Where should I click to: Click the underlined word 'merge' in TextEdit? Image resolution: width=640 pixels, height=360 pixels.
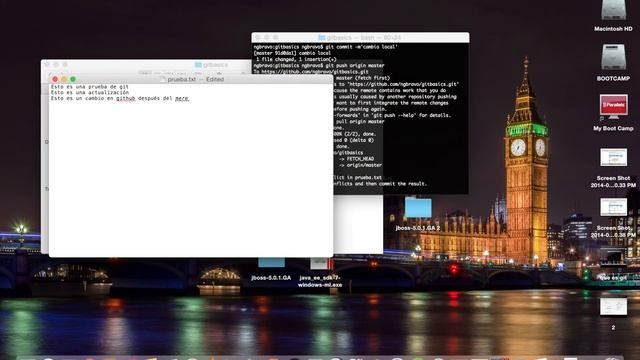click(x=182, y=98)
